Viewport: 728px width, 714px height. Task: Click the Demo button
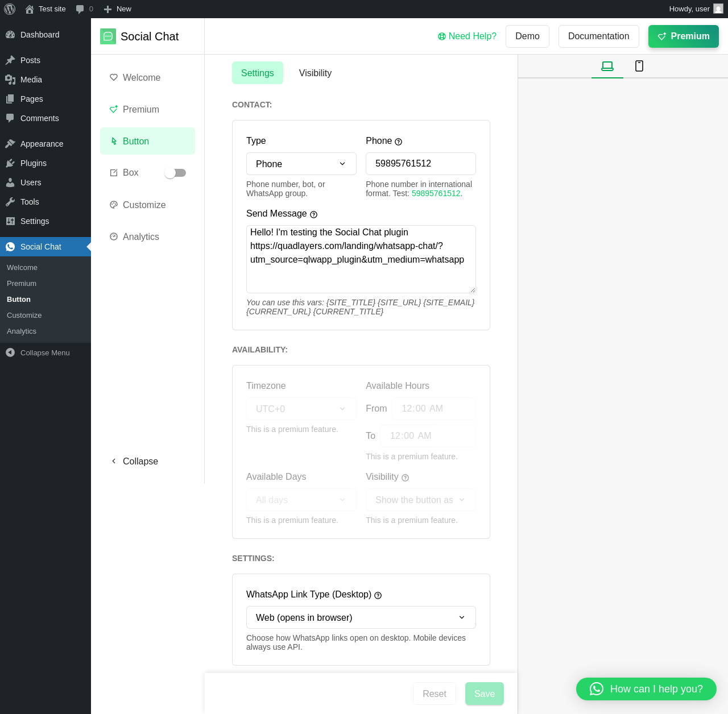pos(527,36)
